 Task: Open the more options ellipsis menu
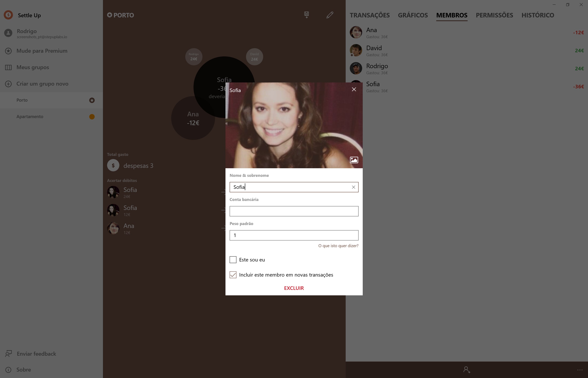point(580,370)
